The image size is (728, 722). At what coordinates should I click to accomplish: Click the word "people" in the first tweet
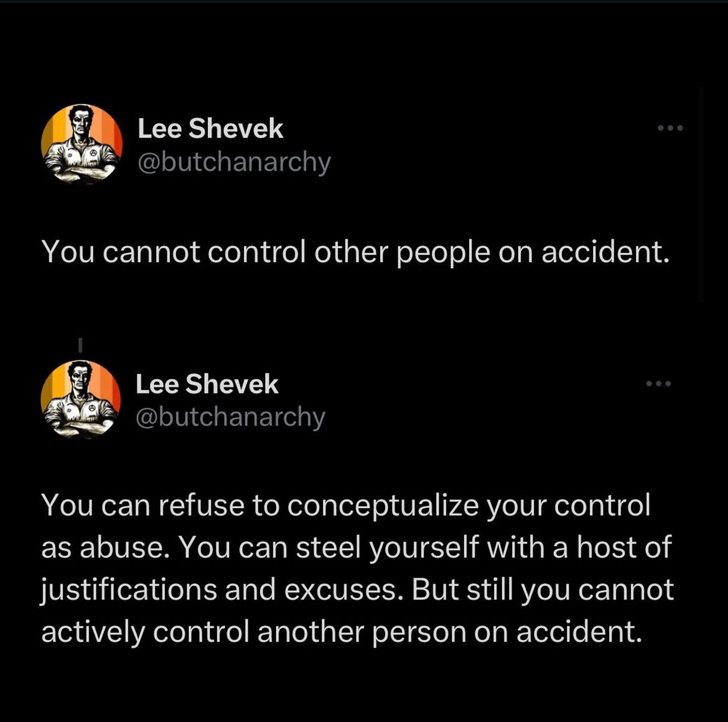[444, 253]
